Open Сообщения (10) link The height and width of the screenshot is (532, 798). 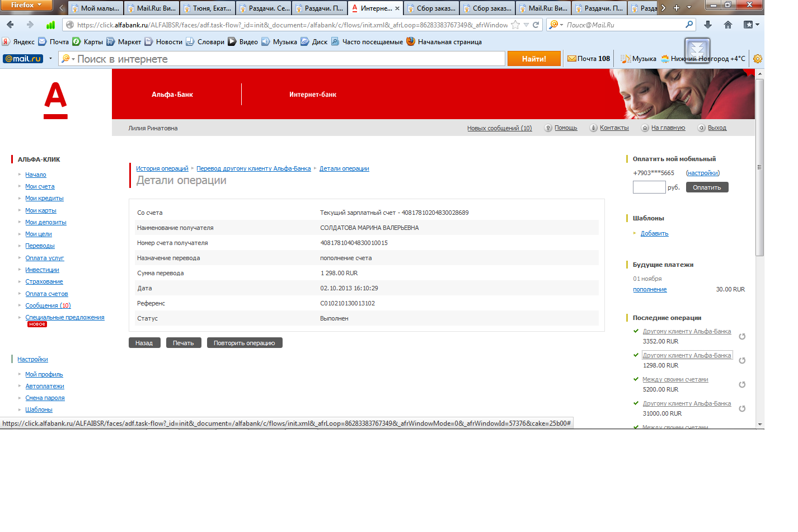[48, 306]
